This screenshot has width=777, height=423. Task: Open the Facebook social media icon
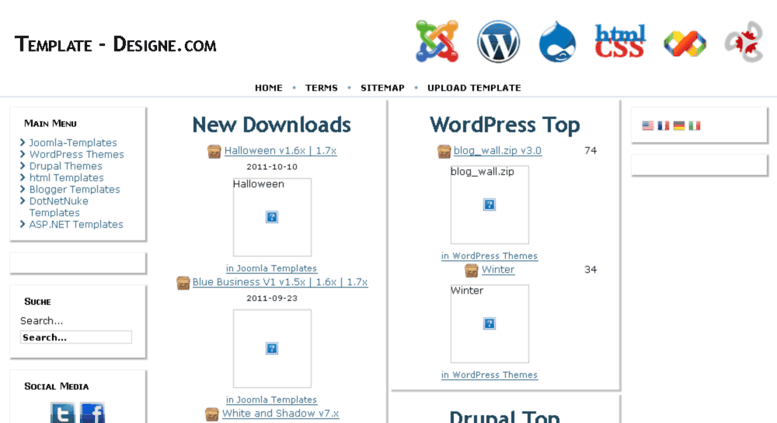[x=93, y=413]
